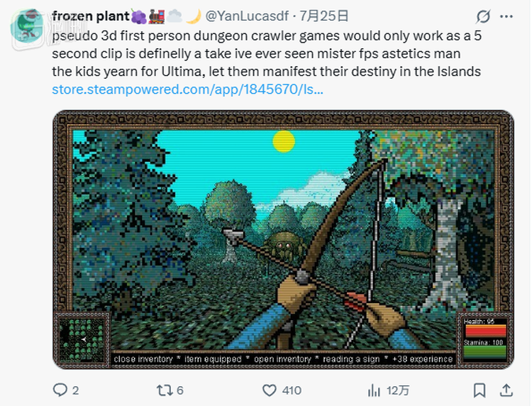Screen dimensions: 532x406
Task: Click the spider creature in the game image
Action: click(287, 246)
